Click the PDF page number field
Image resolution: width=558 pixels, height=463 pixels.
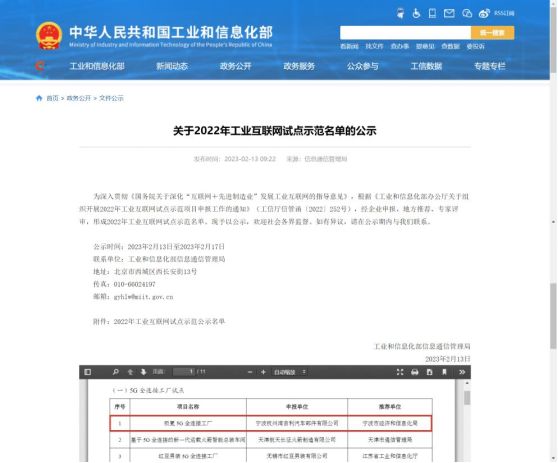184,372
